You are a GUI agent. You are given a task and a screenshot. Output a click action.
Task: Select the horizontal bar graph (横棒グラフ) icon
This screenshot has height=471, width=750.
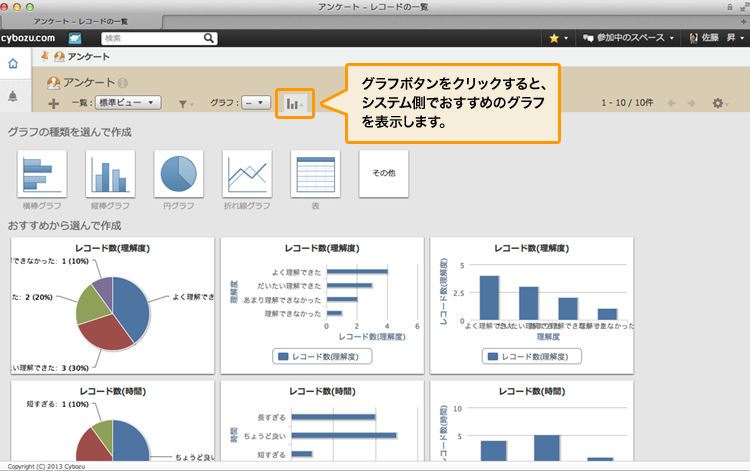click(42, 175)
